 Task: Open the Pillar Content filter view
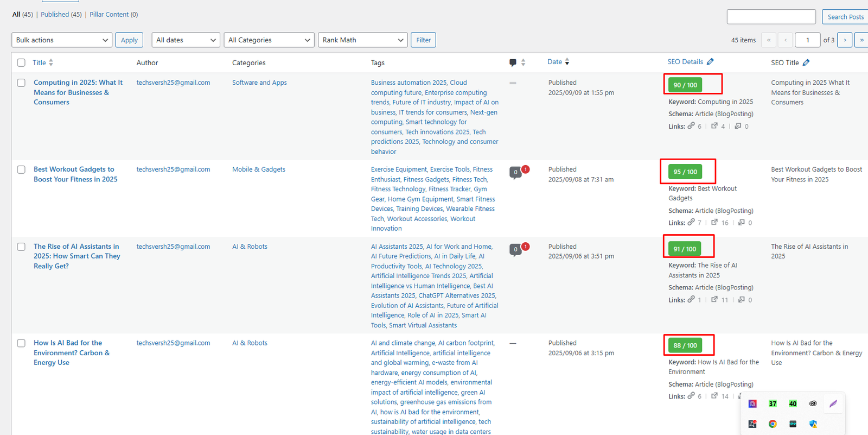[109, 15]
